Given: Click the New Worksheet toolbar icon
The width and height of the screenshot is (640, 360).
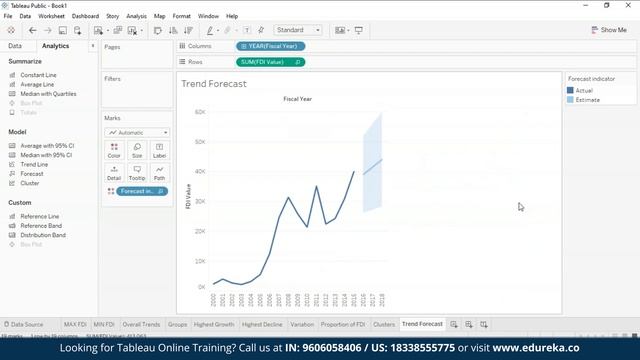Looking at the screenshot, I should (x=98, y=30).
